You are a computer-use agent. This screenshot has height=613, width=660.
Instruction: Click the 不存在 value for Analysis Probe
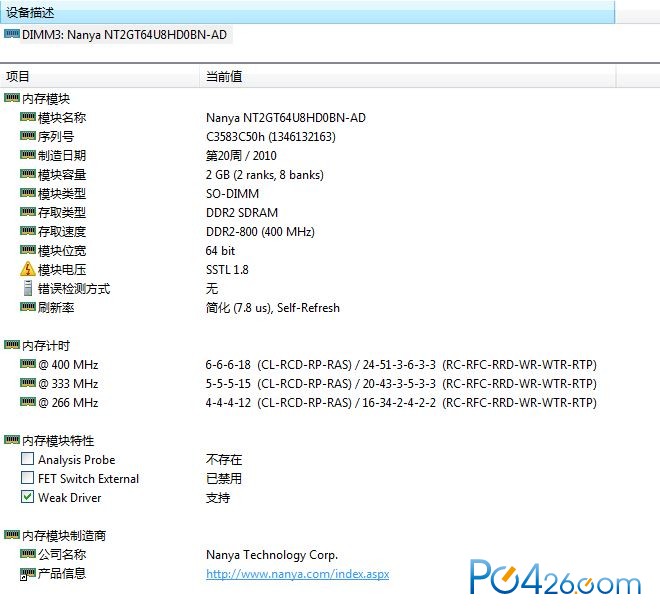[x=224, y=460]
